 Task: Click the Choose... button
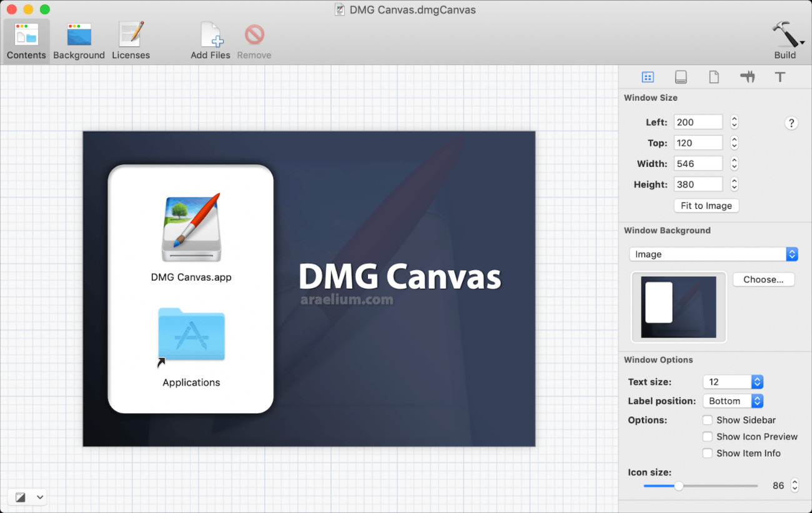763,279
